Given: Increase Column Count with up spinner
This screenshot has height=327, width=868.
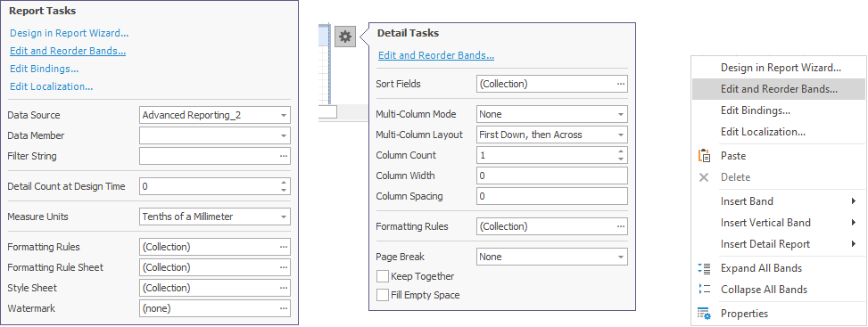Looking at the screenshot, I should 621,151.
